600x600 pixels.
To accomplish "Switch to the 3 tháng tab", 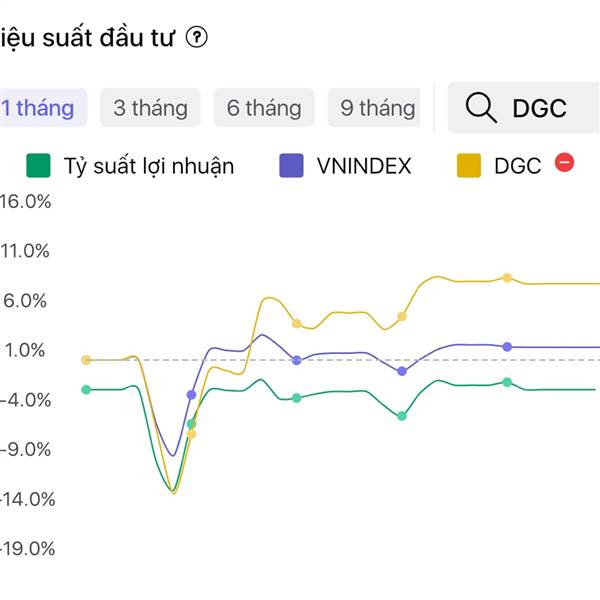I will [x=150, y=108].
